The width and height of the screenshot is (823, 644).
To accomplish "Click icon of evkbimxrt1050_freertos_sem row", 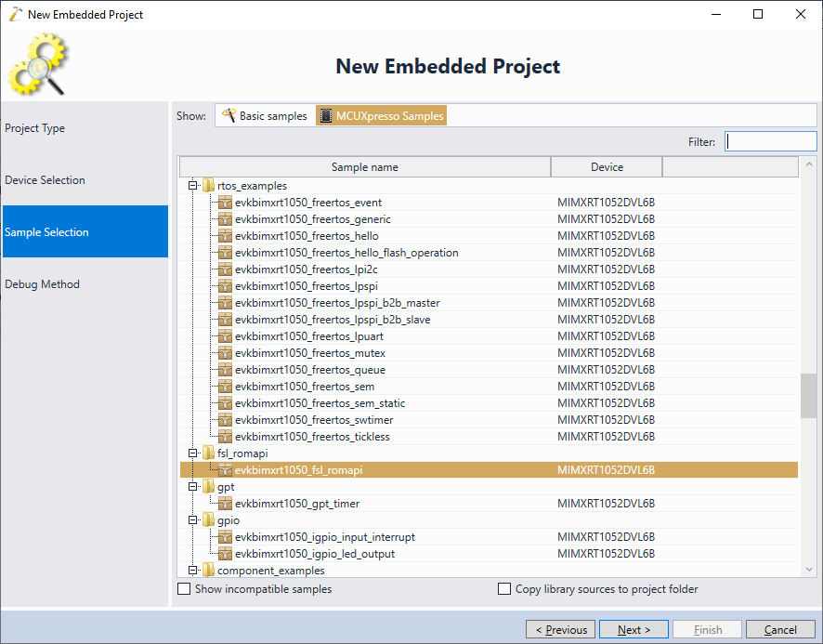I will click(225, 387).
